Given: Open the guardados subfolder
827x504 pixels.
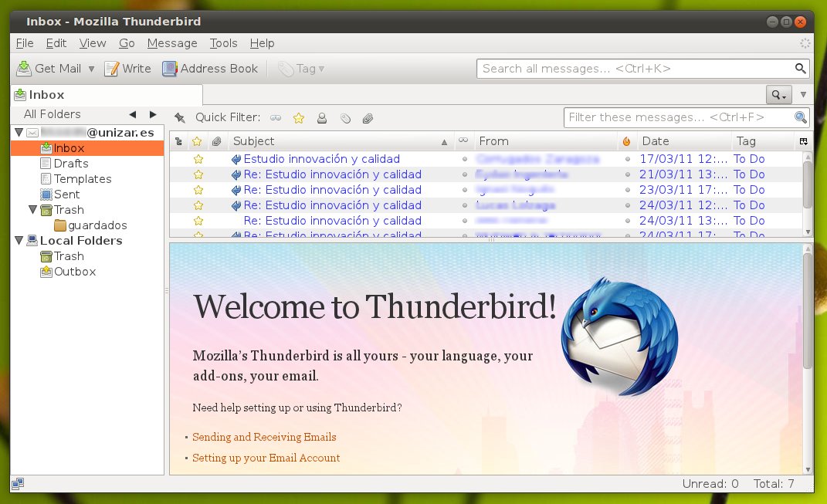Looking at the screenshot, I should 90,225.
